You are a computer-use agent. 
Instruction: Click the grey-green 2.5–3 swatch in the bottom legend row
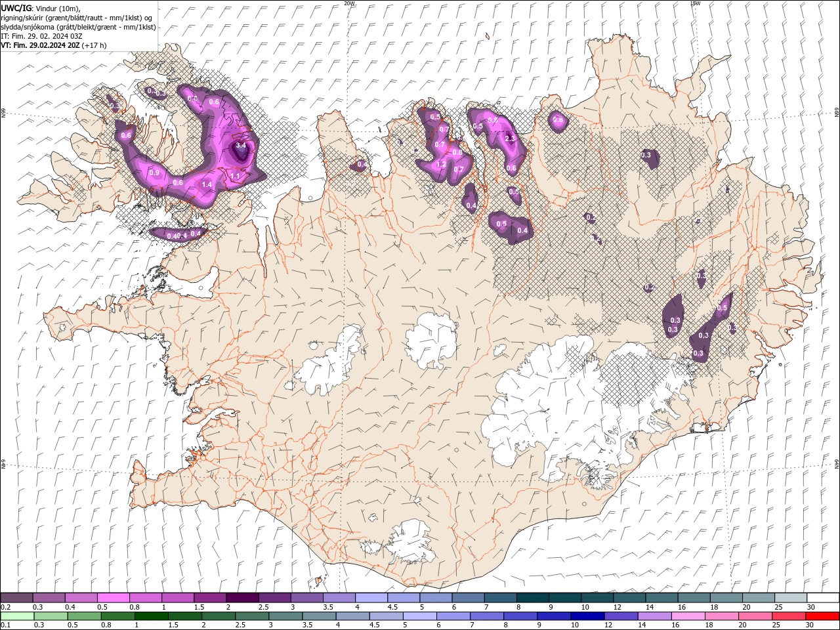tap(251, 616)
